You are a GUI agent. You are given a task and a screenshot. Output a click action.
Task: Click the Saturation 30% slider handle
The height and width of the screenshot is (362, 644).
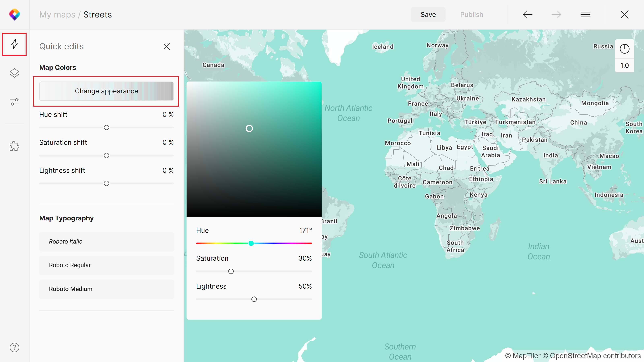pyautogui.click(x=231, y=271)
